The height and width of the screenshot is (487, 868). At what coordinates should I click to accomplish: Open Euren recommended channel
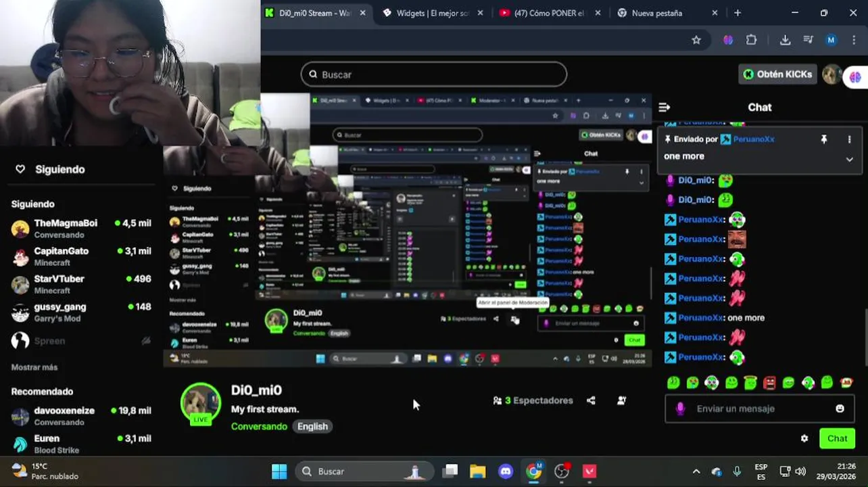(81, 444)
